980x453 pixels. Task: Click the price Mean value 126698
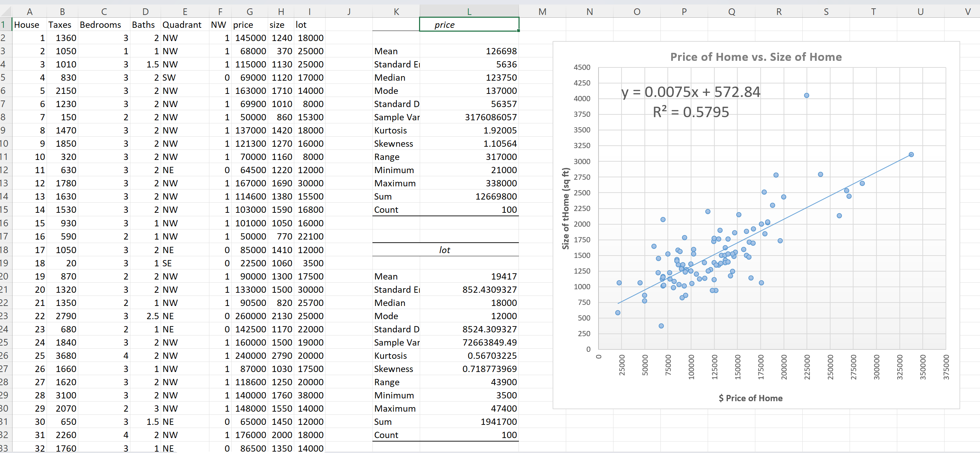click(501, 51)
